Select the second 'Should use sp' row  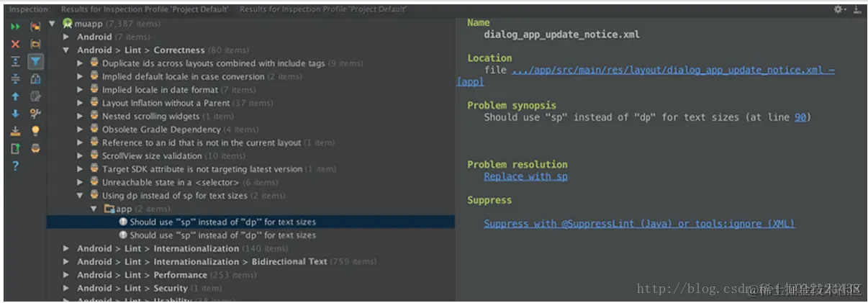(x=250, y=235)
